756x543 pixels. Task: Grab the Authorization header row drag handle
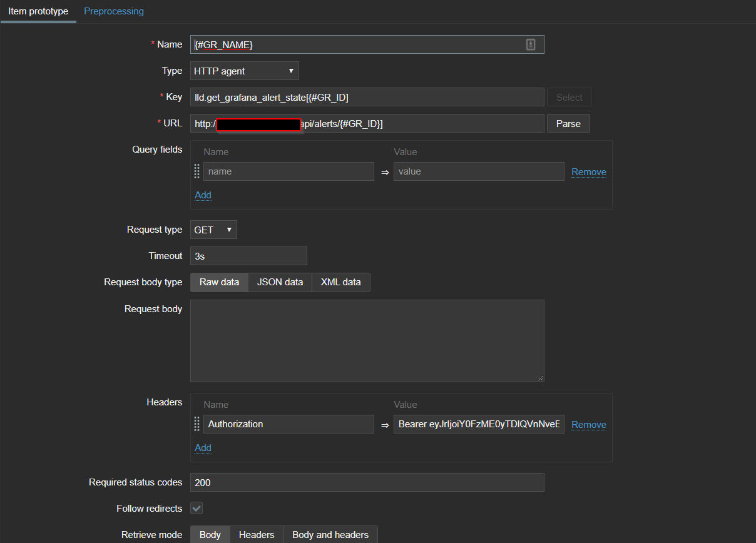pyautogui.click(x=197, y=424)
